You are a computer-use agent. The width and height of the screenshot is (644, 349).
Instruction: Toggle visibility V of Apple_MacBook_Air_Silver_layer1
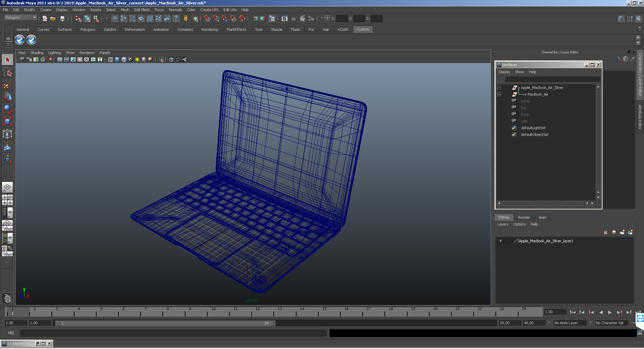point(500,241)
